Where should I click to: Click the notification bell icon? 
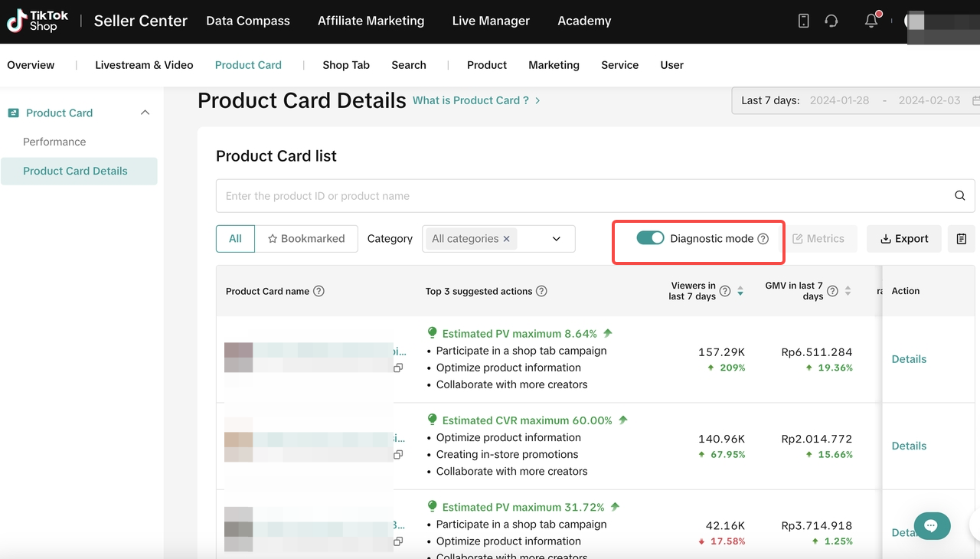tap(871, 21)
